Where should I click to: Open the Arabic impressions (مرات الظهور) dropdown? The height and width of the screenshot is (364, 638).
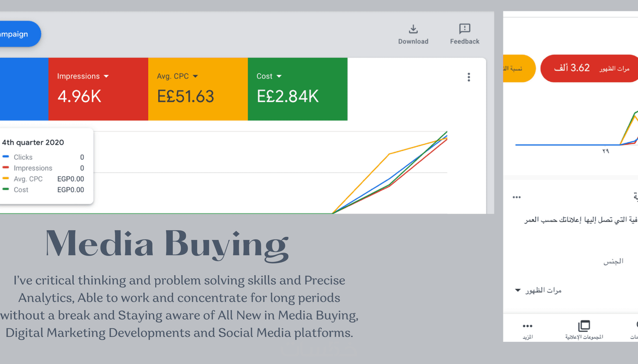pyautogui.click(x=518, y=290)
